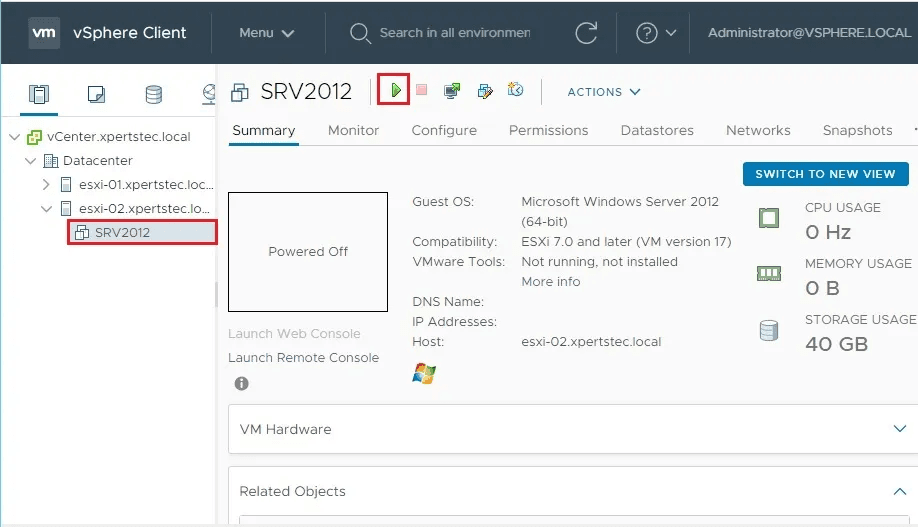Click the VMware vm logo

44,33
